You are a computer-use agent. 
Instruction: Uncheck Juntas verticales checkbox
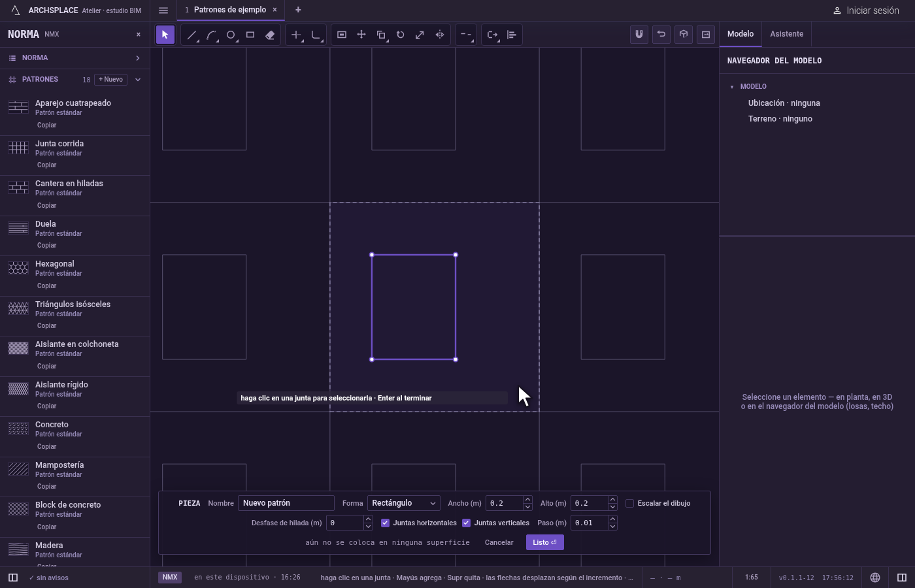click(x=466, y=523)
